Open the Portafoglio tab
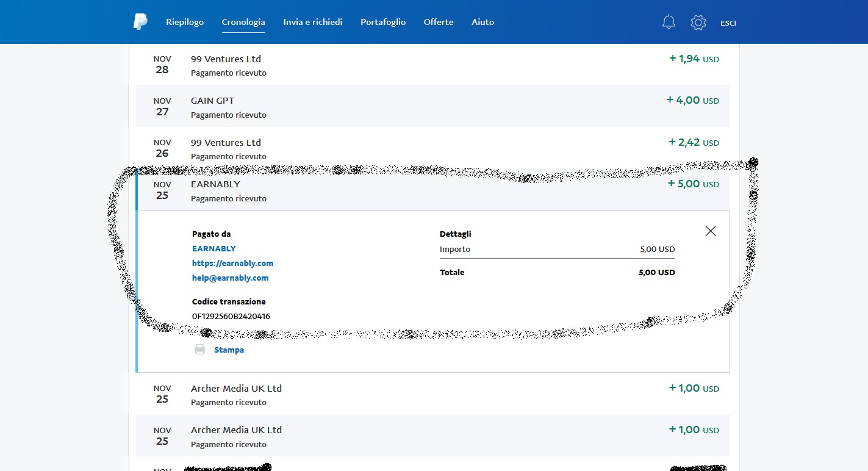The height and width of the screenshot is (471, 868). pyautogui.click(x=383, y=22)
